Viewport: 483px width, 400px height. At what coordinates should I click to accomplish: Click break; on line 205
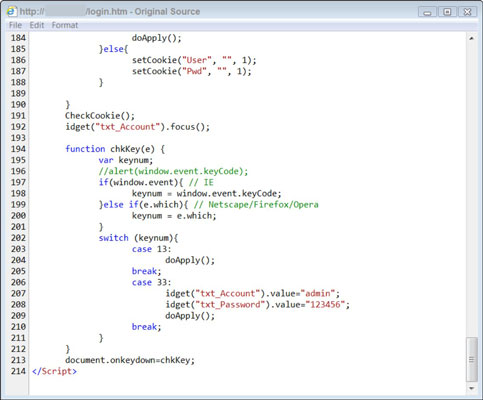(146, 271)
